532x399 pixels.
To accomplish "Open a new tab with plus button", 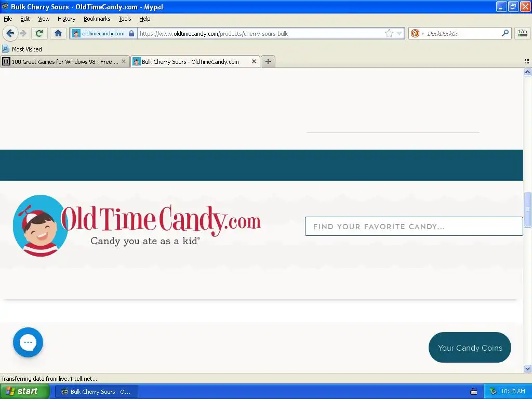I will click(x=268, y=61).
